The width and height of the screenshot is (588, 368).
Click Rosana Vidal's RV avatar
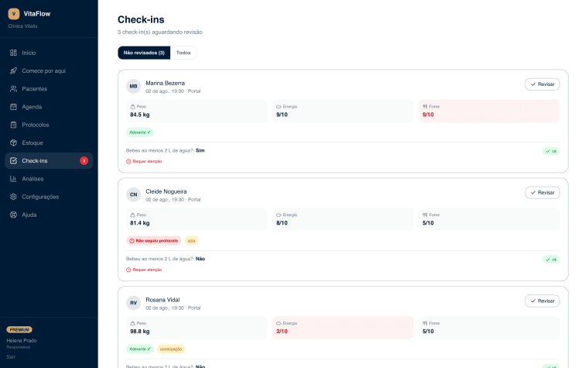point(134,303)
